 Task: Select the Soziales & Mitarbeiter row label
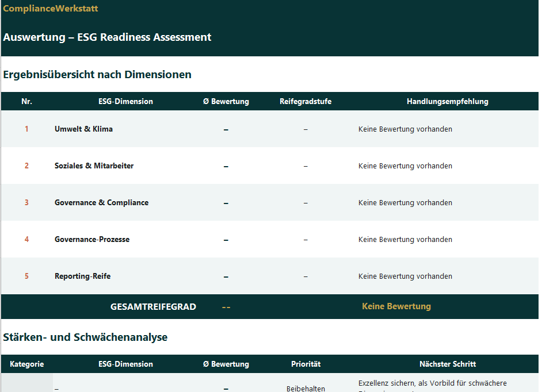pyautogui.click(x=94, y=166)
